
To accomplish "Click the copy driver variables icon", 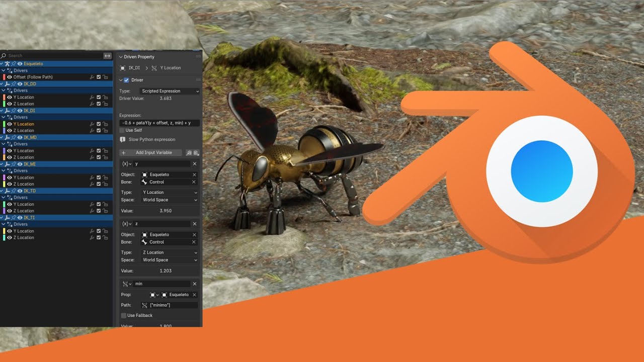I will 189,152.
